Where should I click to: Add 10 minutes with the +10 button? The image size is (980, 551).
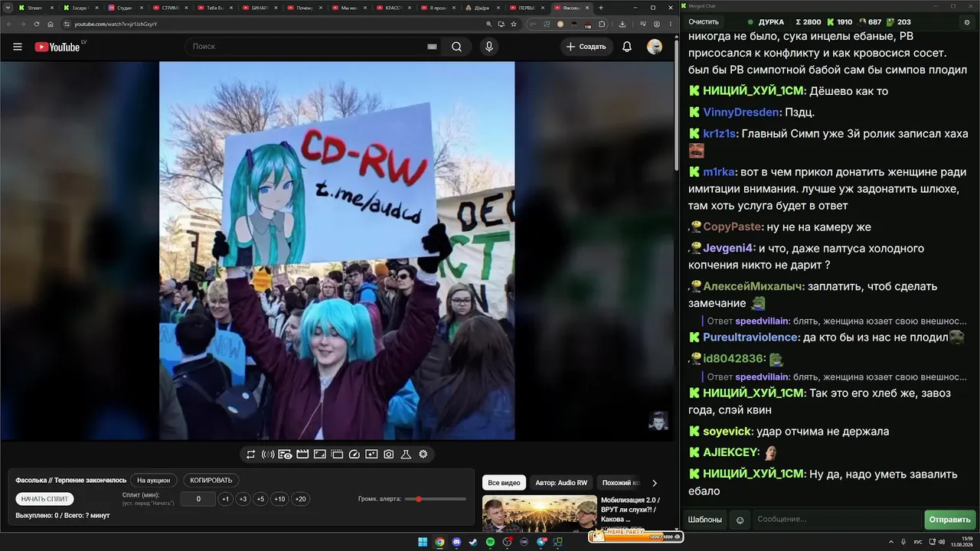279,499
